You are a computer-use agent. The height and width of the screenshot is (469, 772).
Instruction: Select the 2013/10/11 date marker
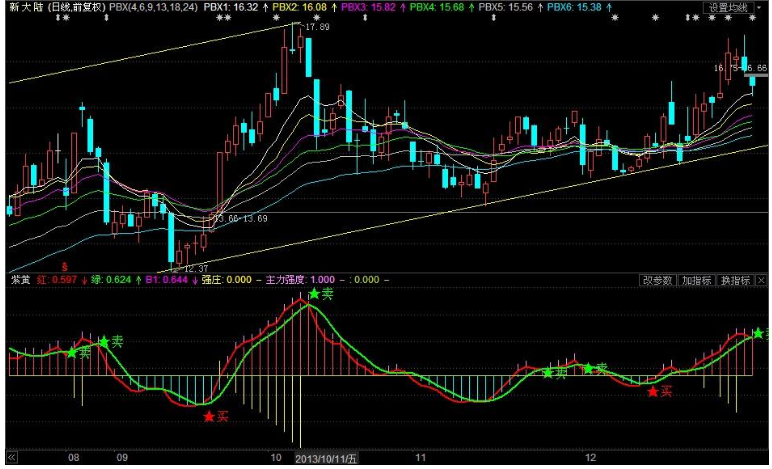pyautogui.click(x=326, y=458)
